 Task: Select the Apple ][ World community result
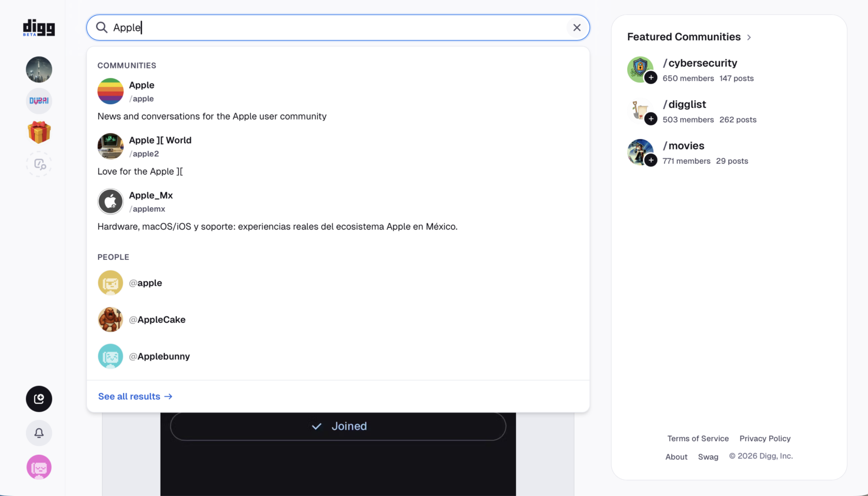click(160, 141)
